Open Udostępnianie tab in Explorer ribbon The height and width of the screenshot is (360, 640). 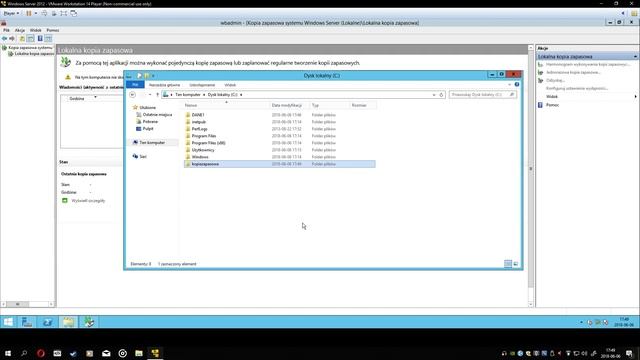tap(202, 85)
